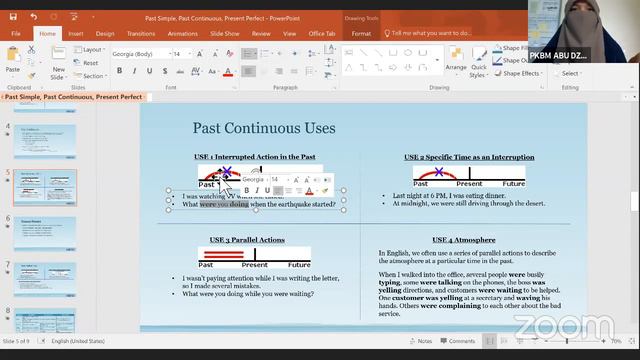640x360 pixels.
Task: Open the Quick Styles gallery
Action: click(478, 62)
